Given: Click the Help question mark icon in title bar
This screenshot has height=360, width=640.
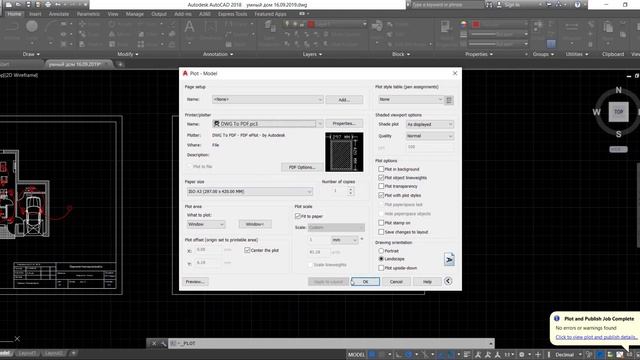Looking at the screenshot, I should click(x=577, y=5).
